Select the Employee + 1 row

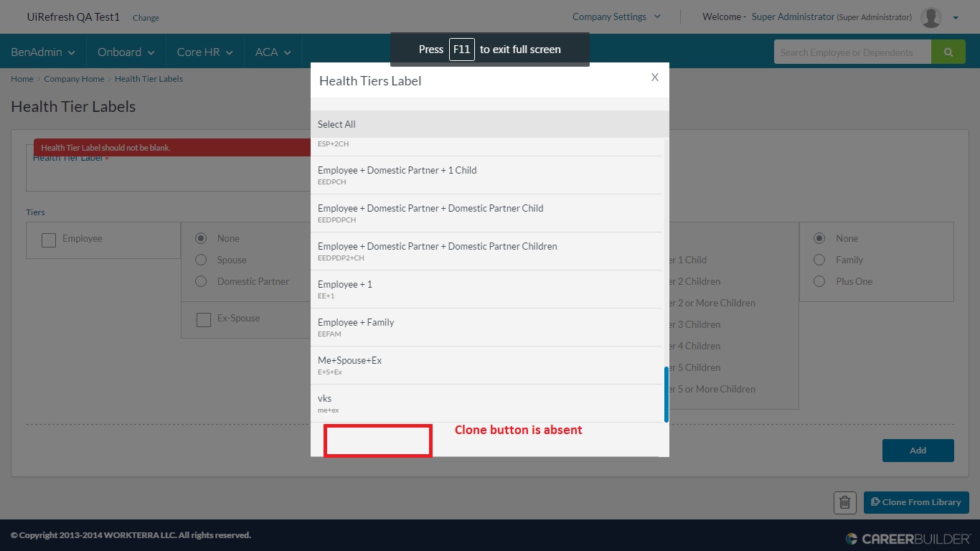coord(486,289)
